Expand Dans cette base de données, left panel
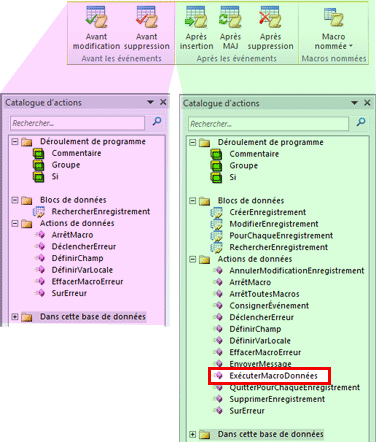Viewport: 376px width, 442px height. [15, 317]
